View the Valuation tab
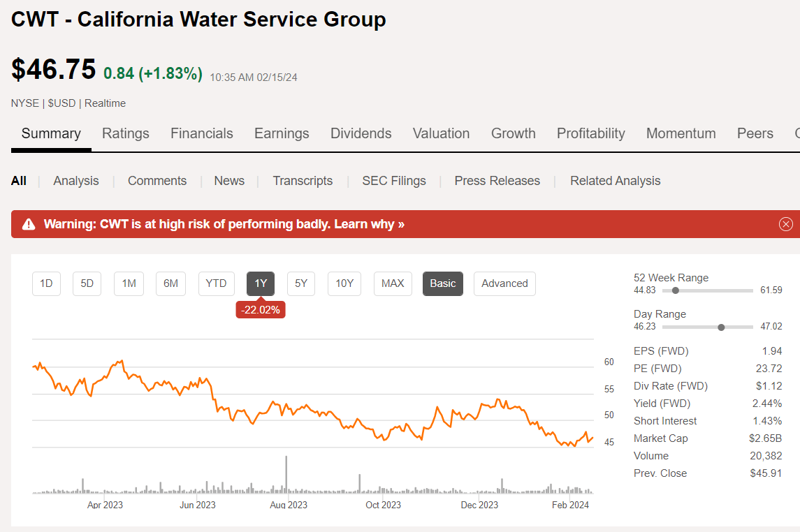Image resolution: width=800 pixels, height=532 pixels. 441,133
